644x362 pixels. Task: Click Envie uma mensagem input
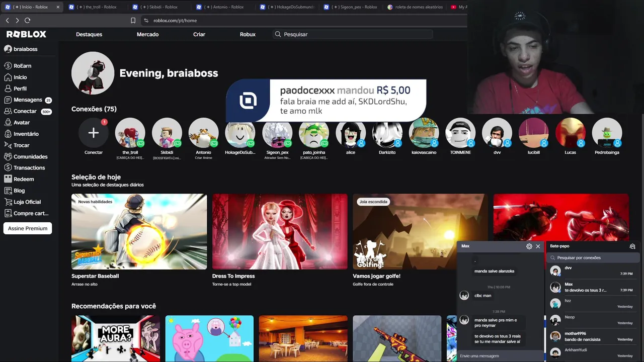tap(500, 356)
